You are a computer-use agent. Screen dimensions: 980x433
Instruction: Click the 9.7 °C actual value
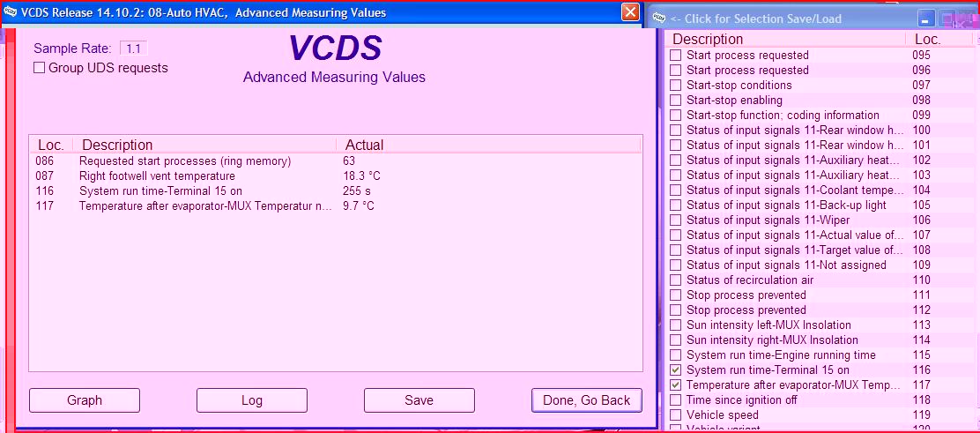click(359, 205)
